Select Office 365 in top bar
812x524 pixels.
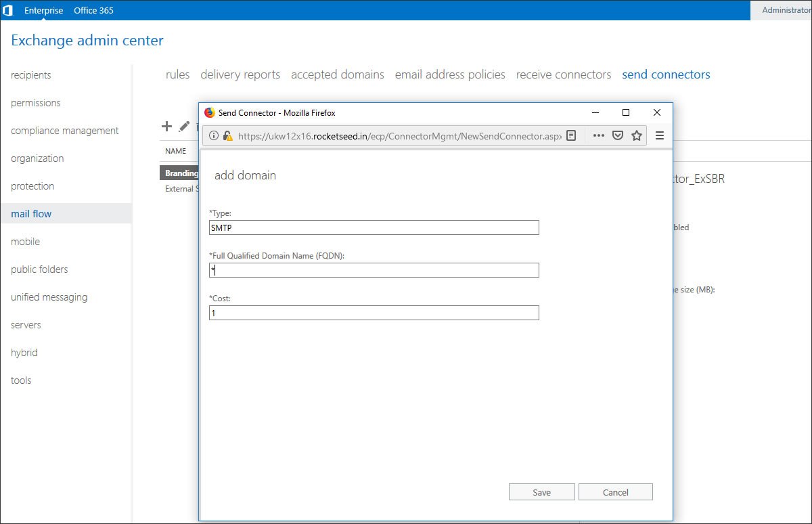coord(93,10)
